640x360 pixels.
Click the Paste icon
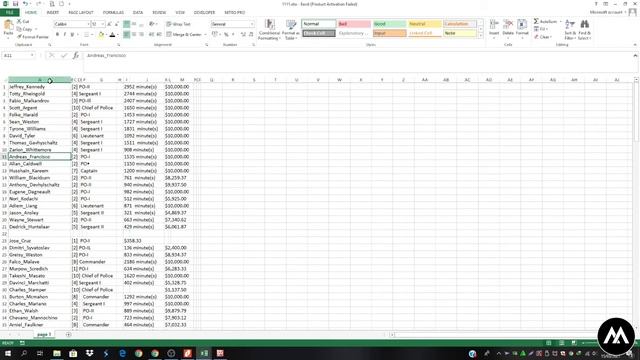pos(8,25)
